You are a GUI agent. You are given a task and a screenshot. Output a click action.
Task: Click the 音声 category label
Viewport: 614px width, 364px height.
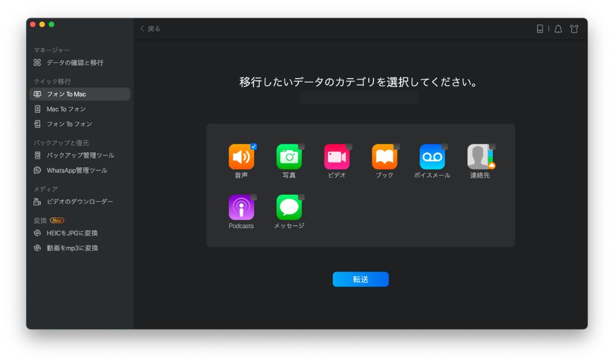(241, 175)
